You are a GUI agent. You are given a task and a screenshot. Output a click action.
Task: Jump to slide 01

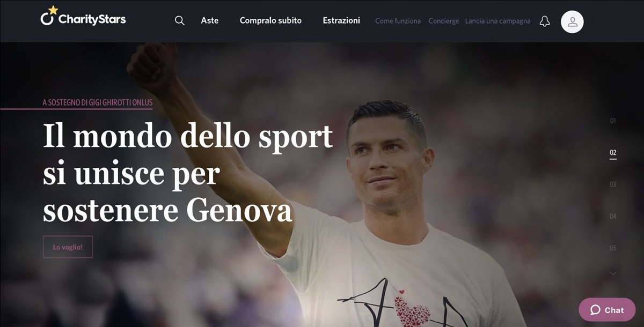pos(613,121)
